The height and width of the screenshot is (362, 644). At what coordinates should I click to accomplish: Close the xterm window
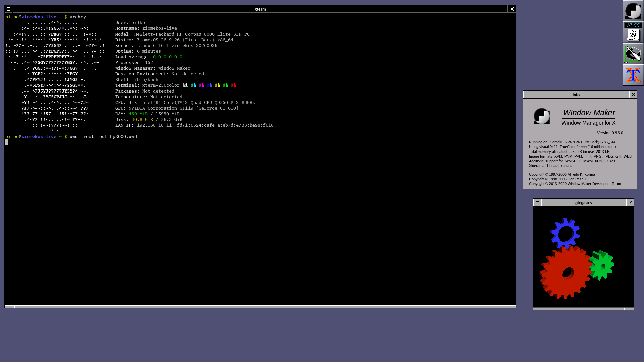(x=512, y=9)
